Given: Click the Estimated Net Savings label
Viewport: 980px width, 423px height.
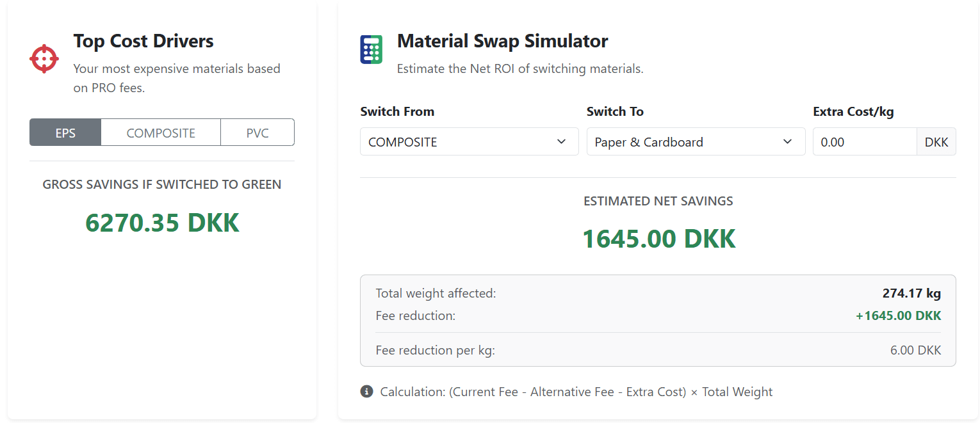Looking at the screenshot, I should 658,201.
